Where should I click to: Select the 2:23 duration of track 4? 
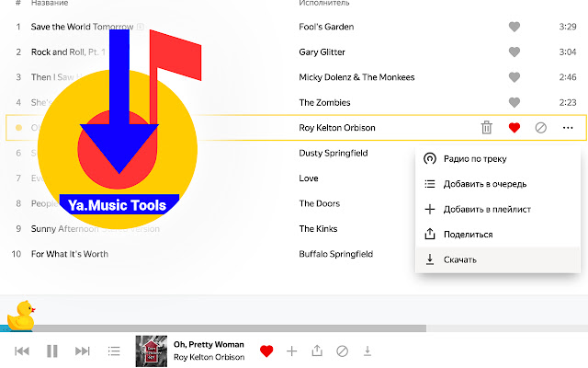click(x=568, y=102)
